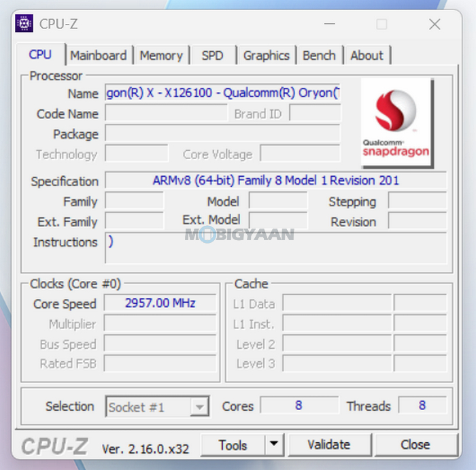Click the L1 Inst. cache field
The width and height of the screenshot is (476, 470).
337,323
